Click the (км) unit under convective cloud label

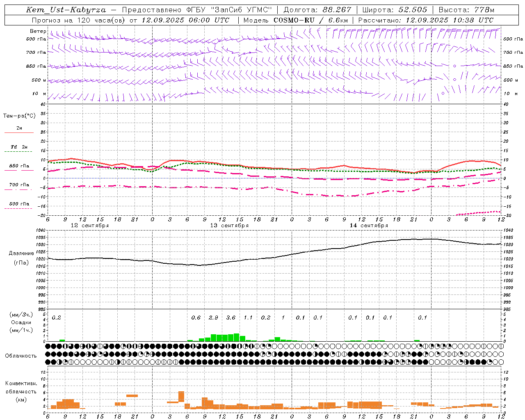coord(21,399)
